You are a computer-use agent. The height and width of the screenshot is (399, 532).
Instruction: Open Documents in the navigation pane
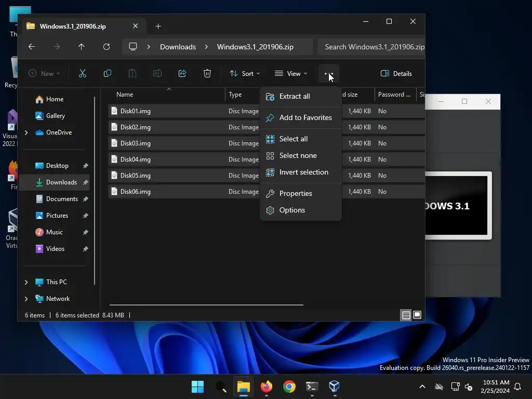(62, 199)
